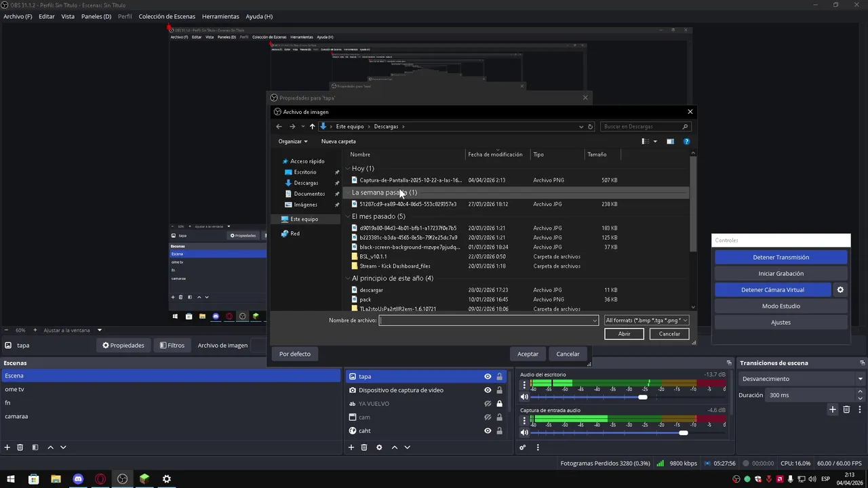Image resolution: width=868 pixels, height=488 pixels.
Task: Click Abrir in the file dialog
Action: (x=625, y=333)
